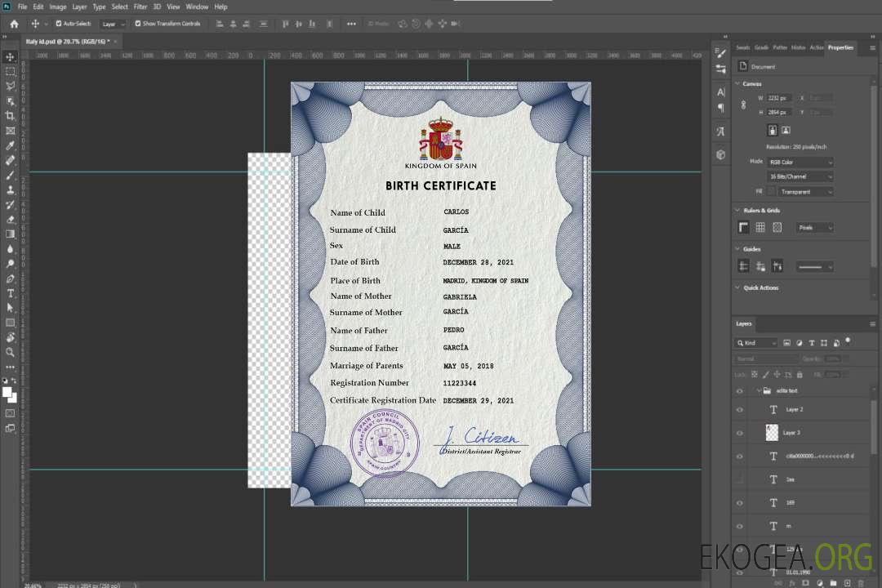This screenshot has width=882, height=588.
Task: Toggle the pixel type layer filter
Action: coord(787,343)
